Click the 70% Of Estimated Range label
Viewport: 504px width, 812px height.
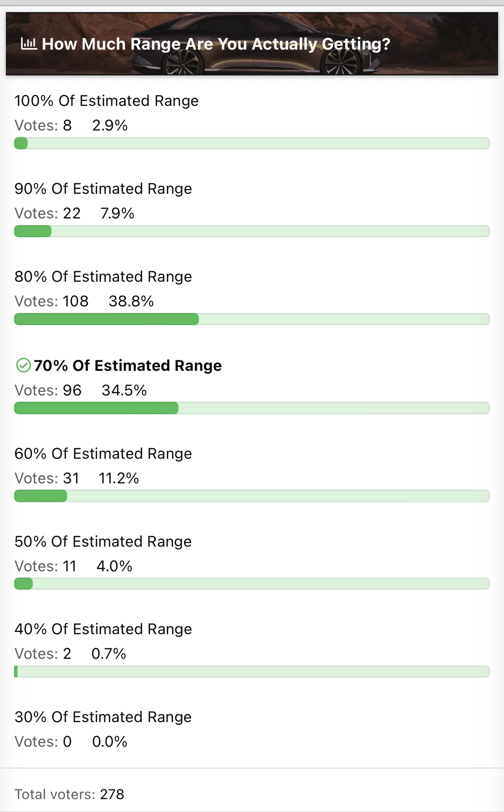point(128,366)
